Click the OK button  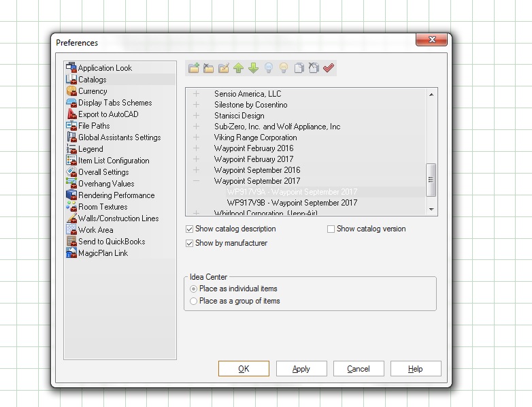(244, 369)
